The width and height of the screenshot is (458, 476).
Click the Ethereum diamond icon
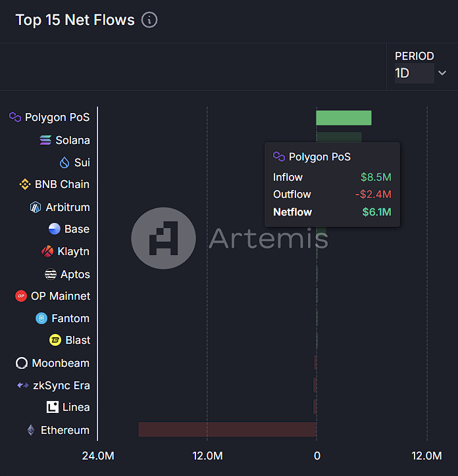click(x=30, y=430)
